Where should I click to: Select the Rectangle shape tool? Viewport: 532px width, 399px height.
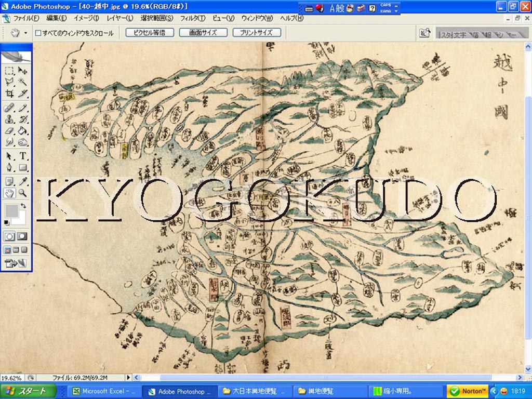tap(22, 167)
